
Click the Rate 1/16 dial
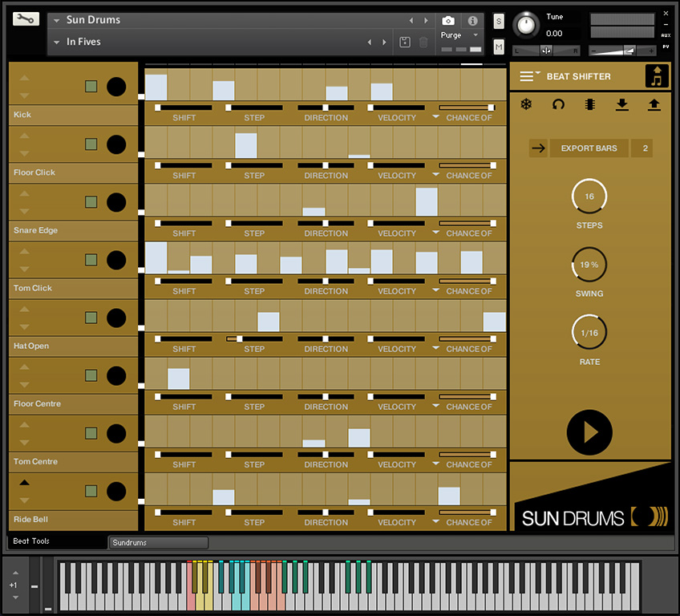589,333
